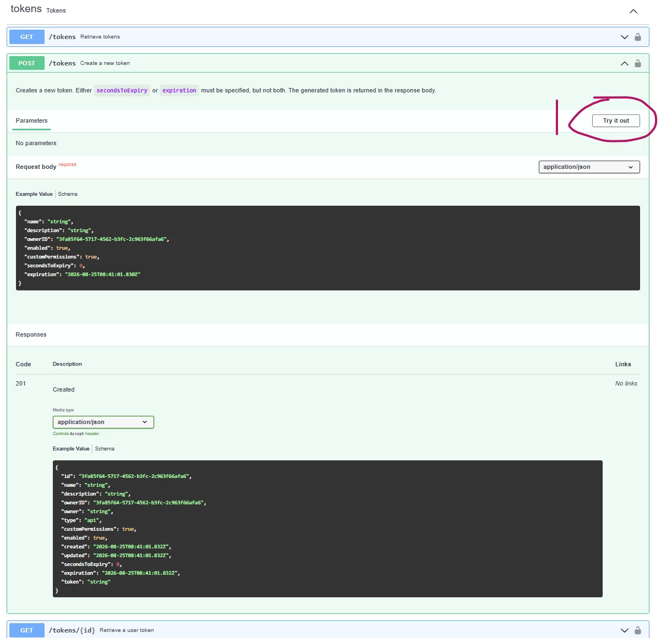Screen dimensions: 672x638
Task: Expand the GET /tokens operation chevron
Action: pos(624,37)
